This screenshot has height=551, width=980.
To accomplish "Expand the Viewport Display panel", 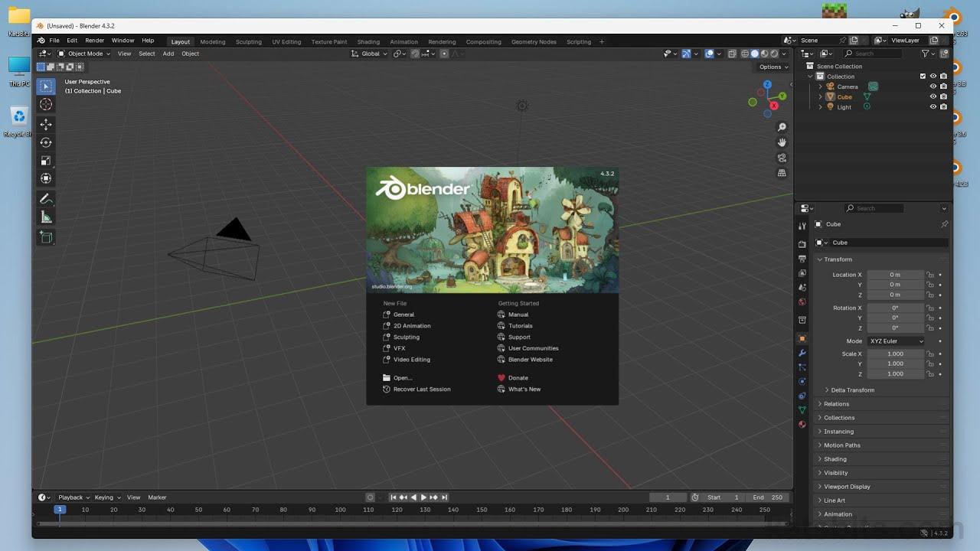I will (x=880, y=486).
